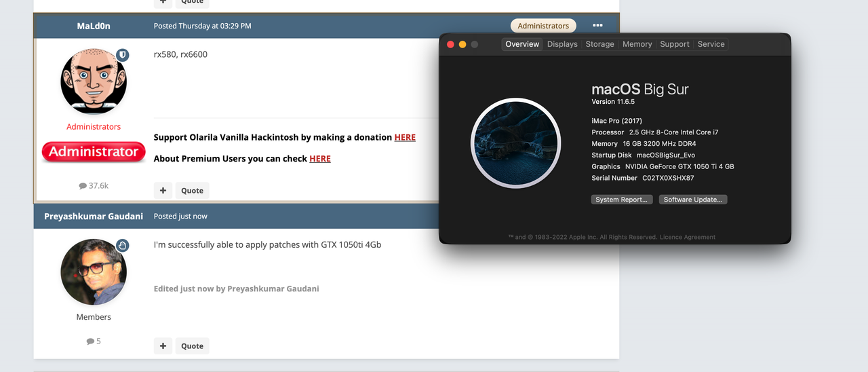Select the Overview tab in About This Mac
The width and height of the screenshot is (868, 372).
522,44
